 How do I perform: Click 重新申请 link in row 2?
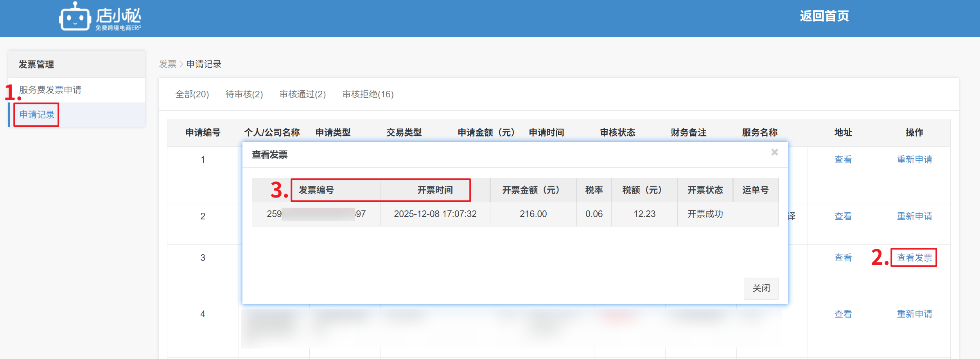click(x=914, y=216)
